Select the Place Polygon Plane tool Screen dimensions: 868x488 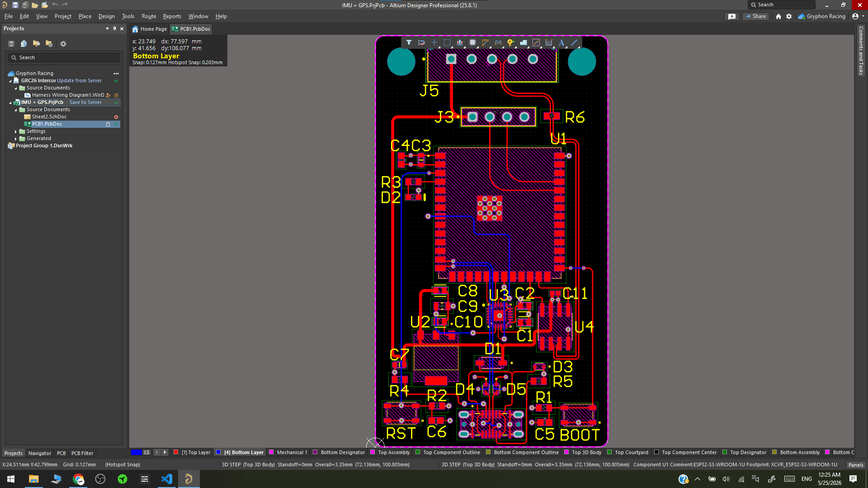[524, 42]
